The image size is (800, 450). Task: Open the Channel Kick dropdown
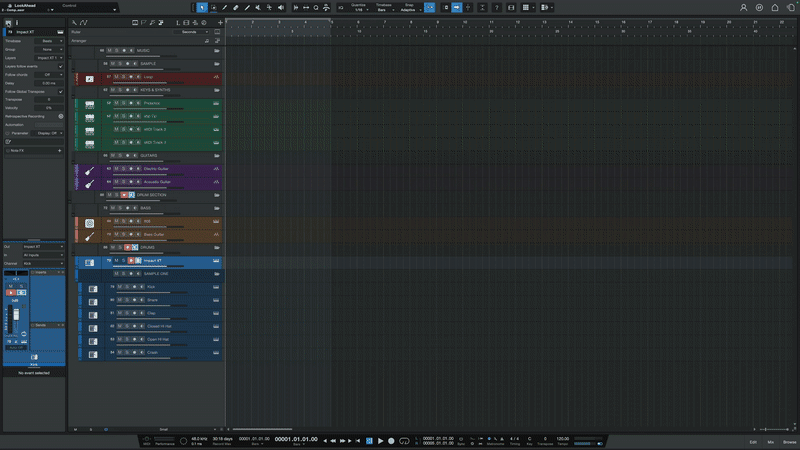tap(43, 263)
